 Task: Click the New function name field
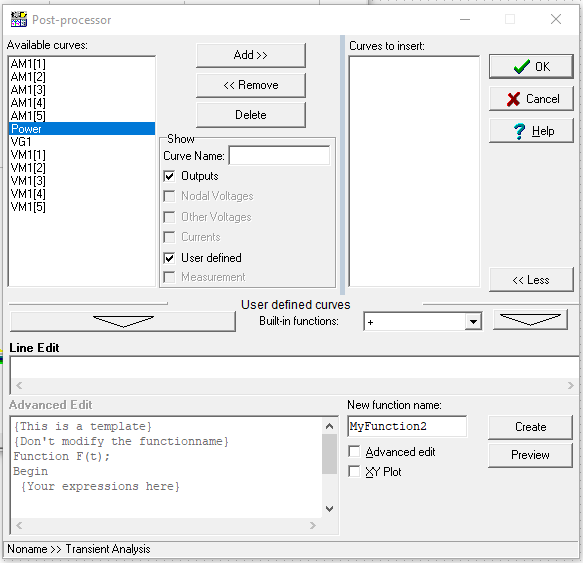pos(407,427)
